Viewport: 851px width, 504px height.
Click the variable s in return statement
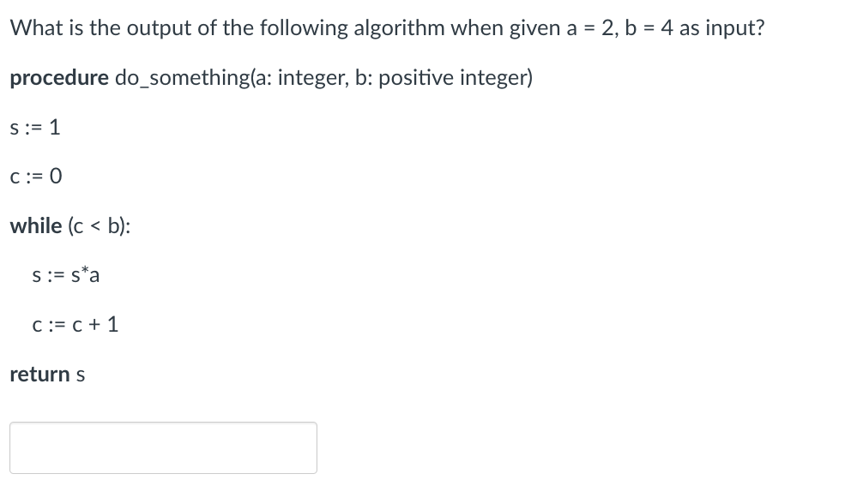click(81, 374)
